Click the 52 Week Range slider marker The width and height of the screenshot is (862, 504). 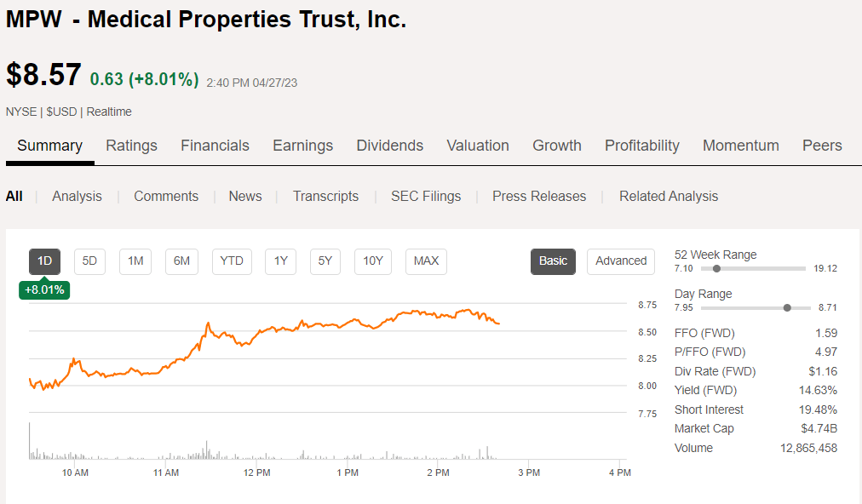point(716,268)
